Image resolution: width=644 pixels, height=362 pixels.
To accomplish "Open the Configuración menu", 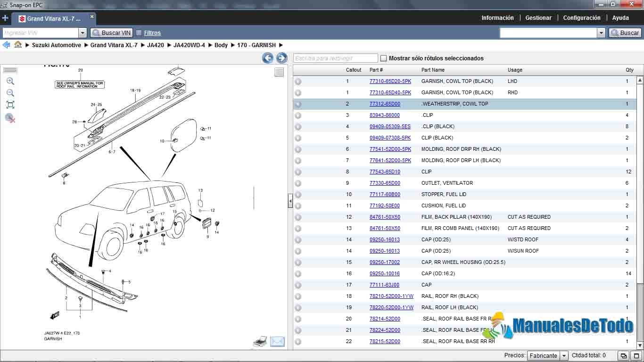I will [581, 18].
